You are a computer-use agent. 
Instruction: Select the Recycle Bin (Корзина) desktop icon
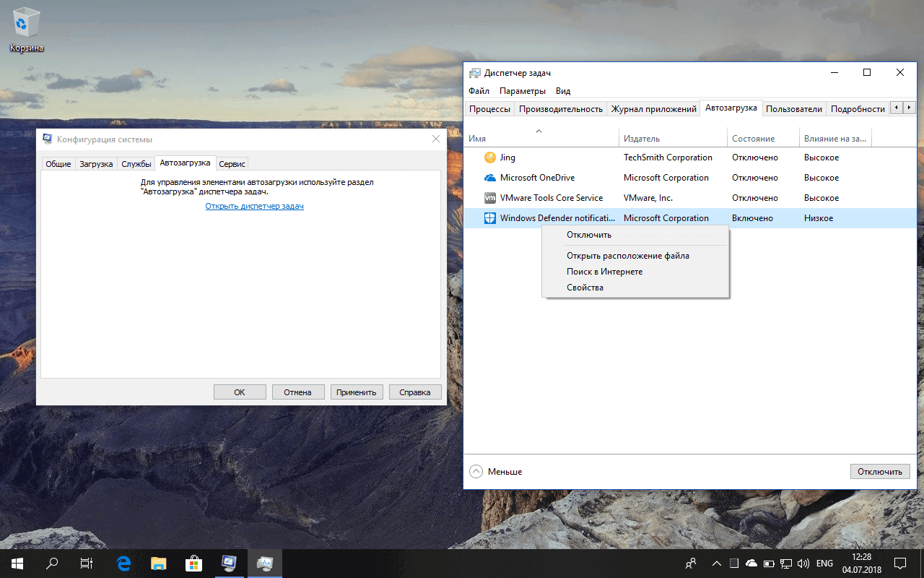[27, 31]
